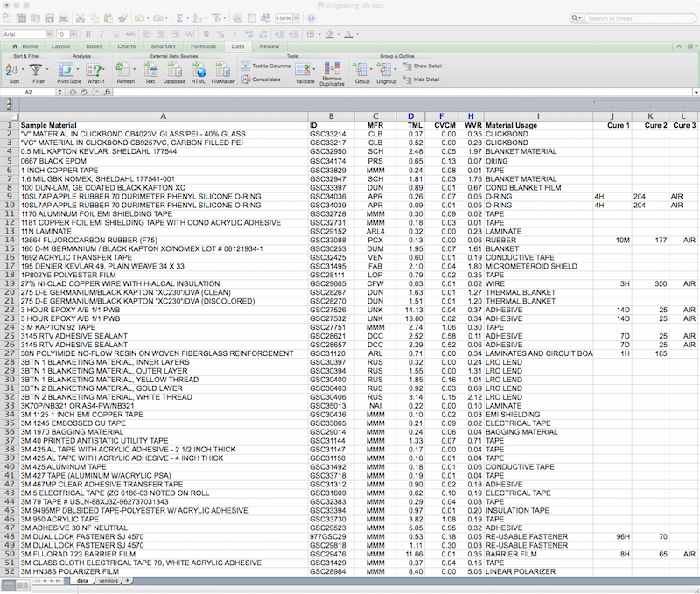The width and height of the screenshot is (700, 594).
Task: Import data from FileMaker
Action: pyautogui.click(x=222, y=73)
